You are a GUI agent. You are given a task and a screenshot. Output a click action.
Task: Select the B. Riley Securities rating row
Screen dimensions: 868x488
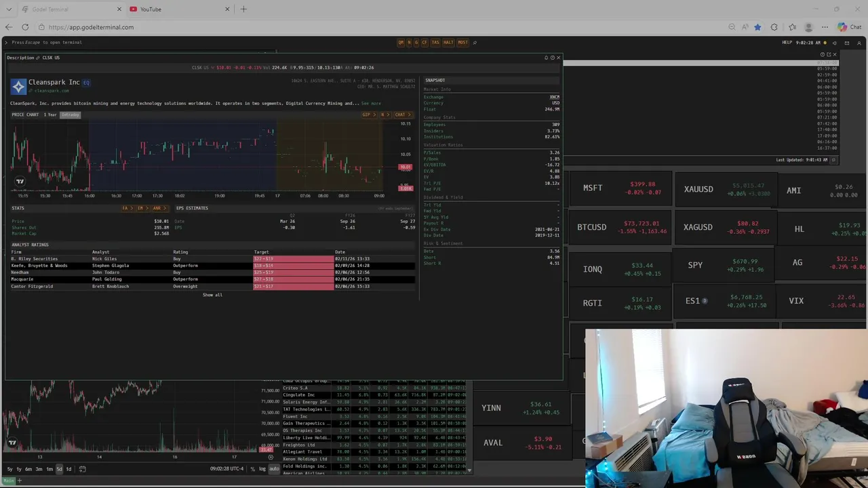click(x=212, y=259)
